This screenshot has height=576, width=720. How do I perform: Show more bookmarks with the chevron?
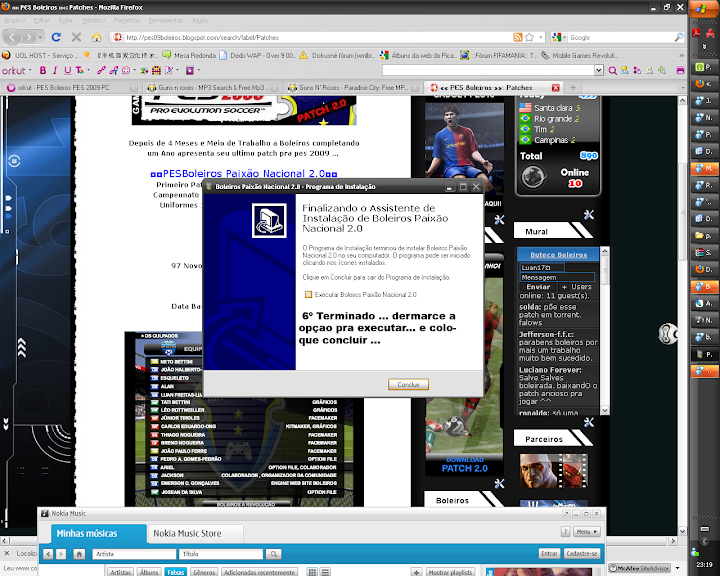(x=681, y=56)
